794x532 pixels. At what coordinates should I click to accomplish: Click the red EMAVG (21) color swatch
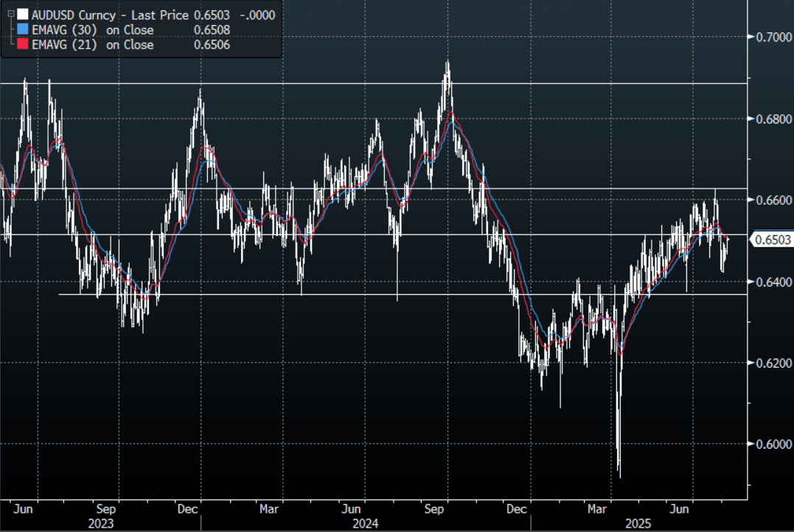23,45
